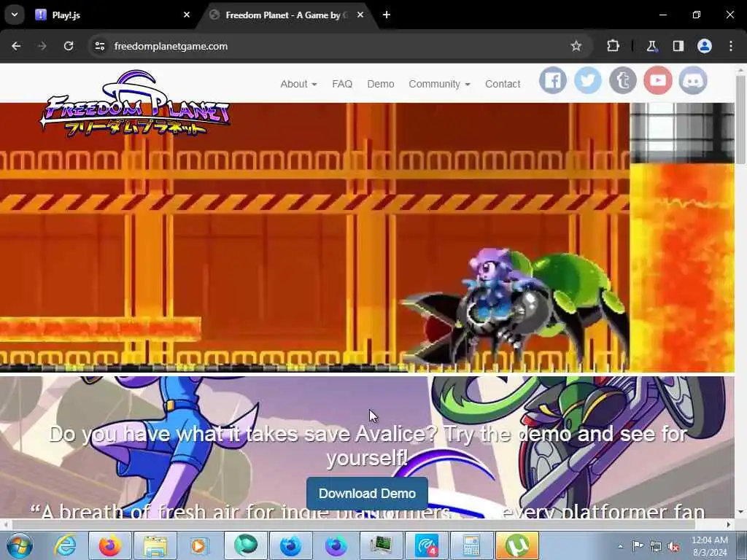Click the browser forward arrow

(42, 46)
